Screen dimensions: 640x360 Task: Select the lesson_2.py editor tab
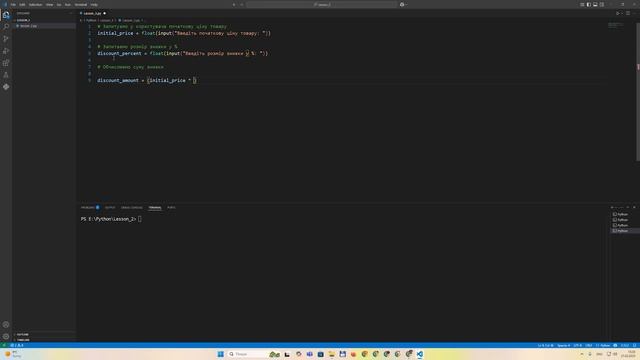click(92, 13)
